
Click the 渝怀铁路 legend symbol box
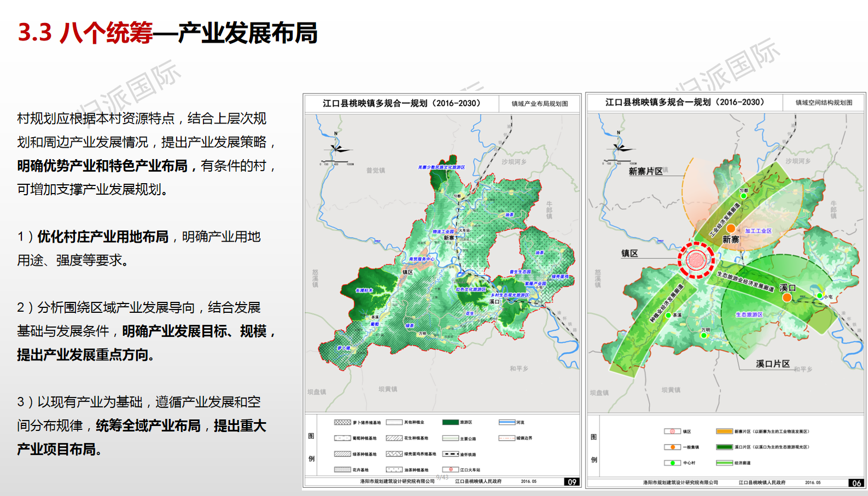click(x=450, y=454)
